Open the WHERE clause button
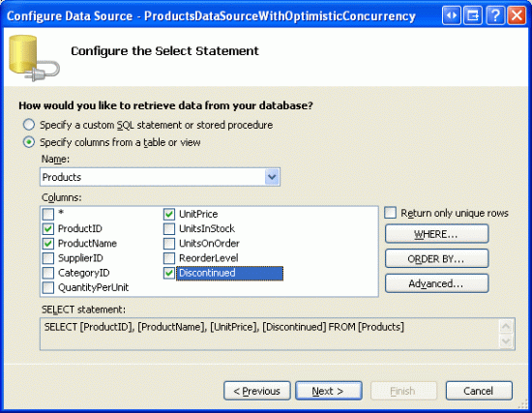The width and height of the screenshot is (532, 413). coord(436,234)
